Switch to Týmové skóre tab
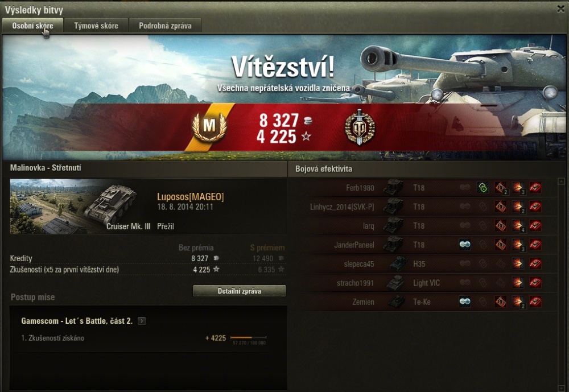Image resolution: width=569 pixels, height=392 pixels. [x=96, y=26]
